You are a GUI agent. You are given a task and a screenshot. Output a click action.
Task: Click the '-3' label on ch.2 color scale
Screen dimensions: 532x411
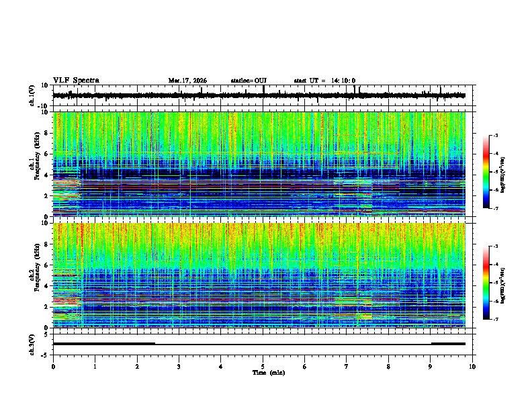click(495, 246)
